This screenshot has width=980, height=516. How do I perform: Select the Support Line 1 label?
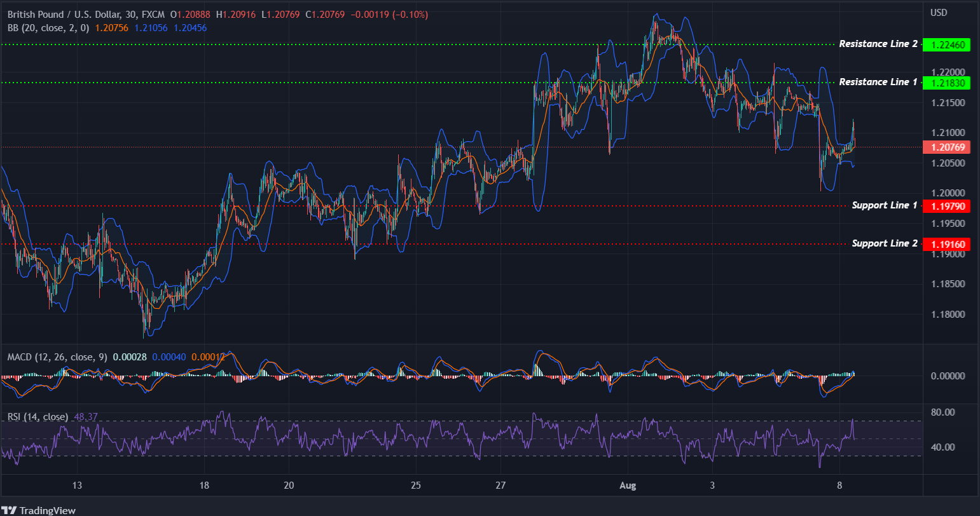click(x=884, y=205)
